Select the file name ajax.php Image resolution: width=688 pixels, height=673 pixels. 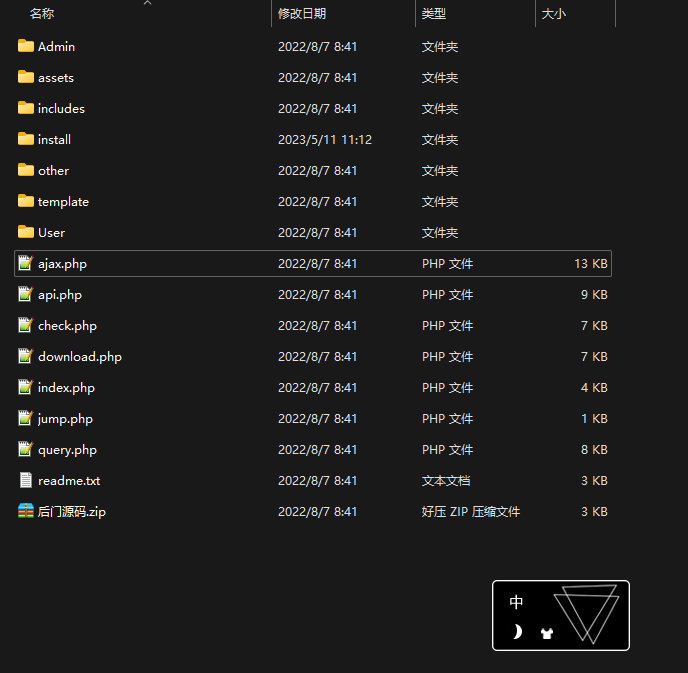click(x=62, y=264)
